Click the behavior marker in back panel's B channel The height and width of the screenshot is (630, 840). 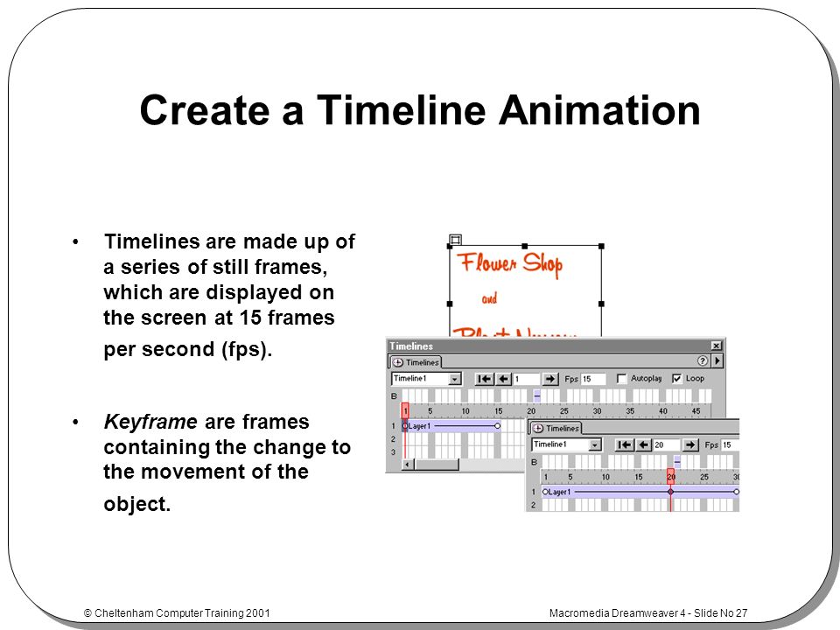tap(537, 395)
